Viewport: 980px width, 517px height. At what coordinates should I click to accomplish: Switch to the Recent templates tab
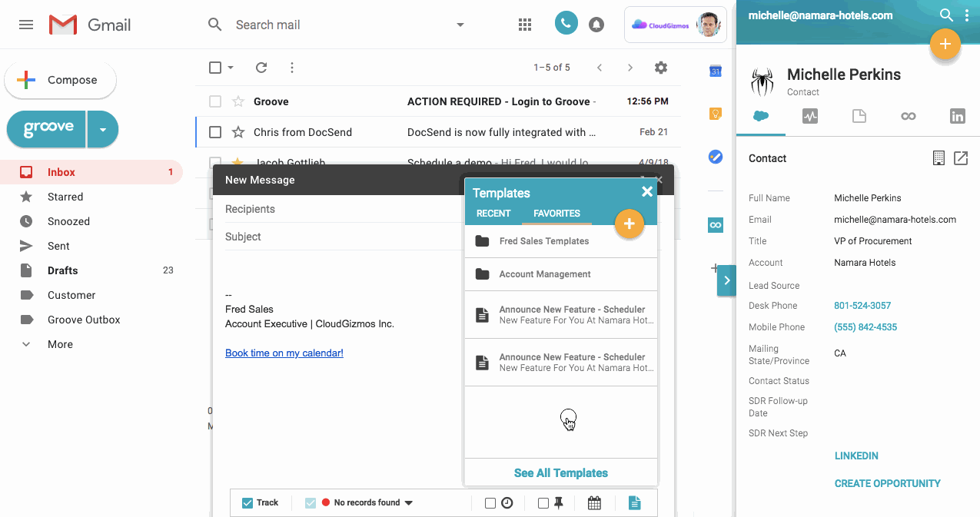[493, 214]
